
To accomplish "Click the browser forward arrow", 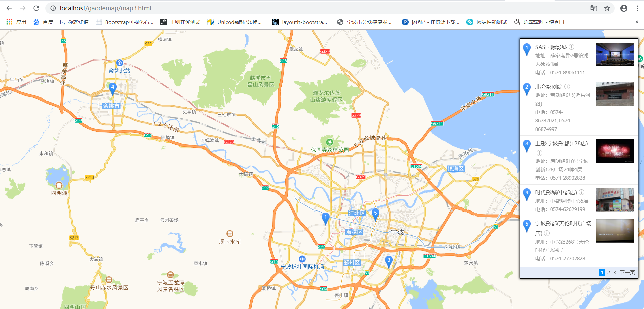I will (x=23, y=8).
